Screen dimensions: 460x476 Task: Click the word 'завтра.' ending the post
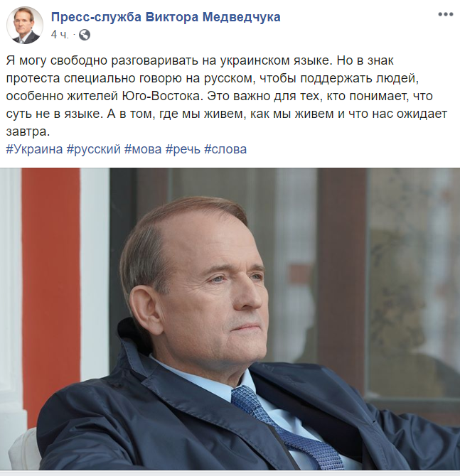pos(27,131)
